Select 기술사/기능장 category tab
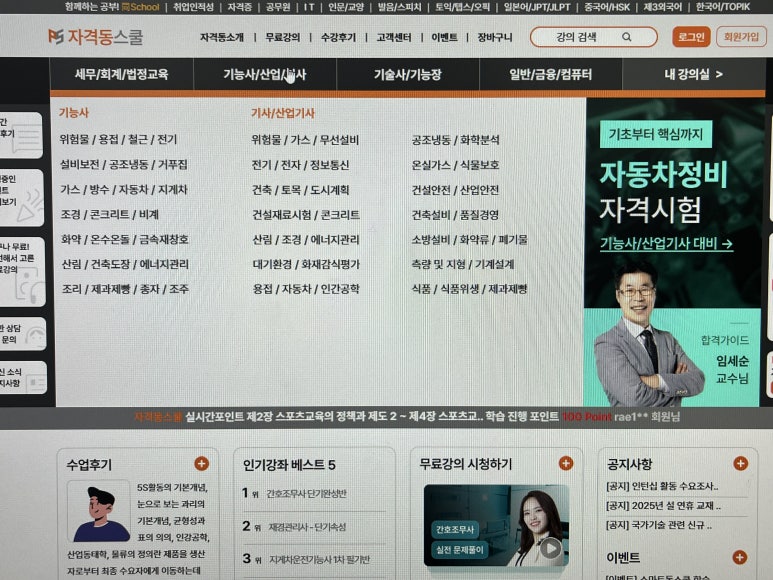This screenshot has height=580, width=773. click(x=408, y=74)
